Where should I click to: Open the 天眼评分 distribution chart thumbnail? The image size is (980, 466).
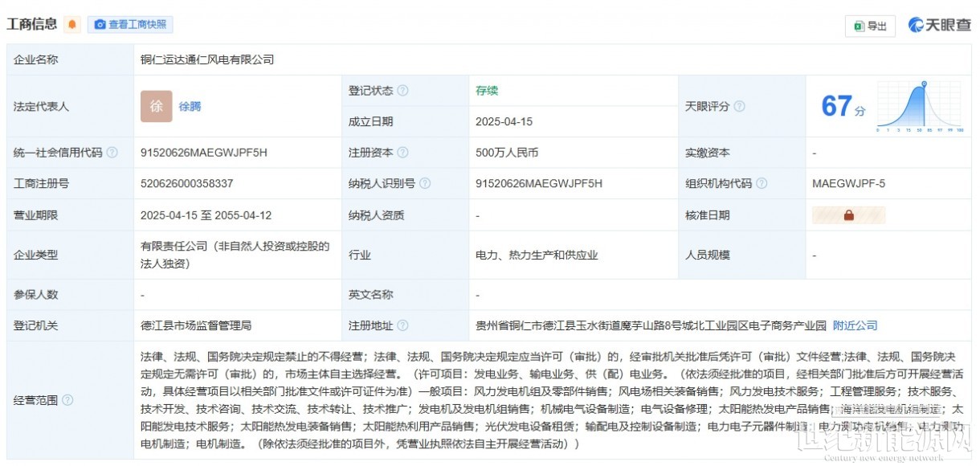(x=920, y=105)
